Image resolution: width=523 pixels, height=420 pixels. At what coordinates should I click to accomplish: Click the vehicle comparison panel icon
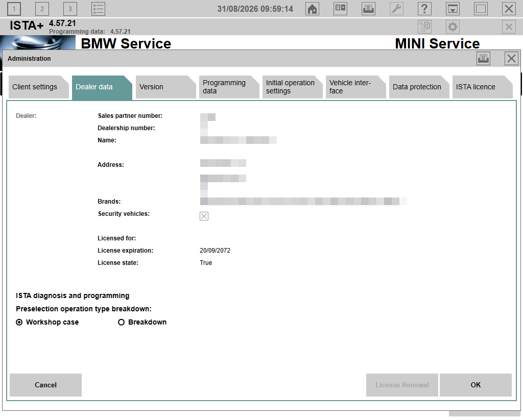[x=340, y=9]
